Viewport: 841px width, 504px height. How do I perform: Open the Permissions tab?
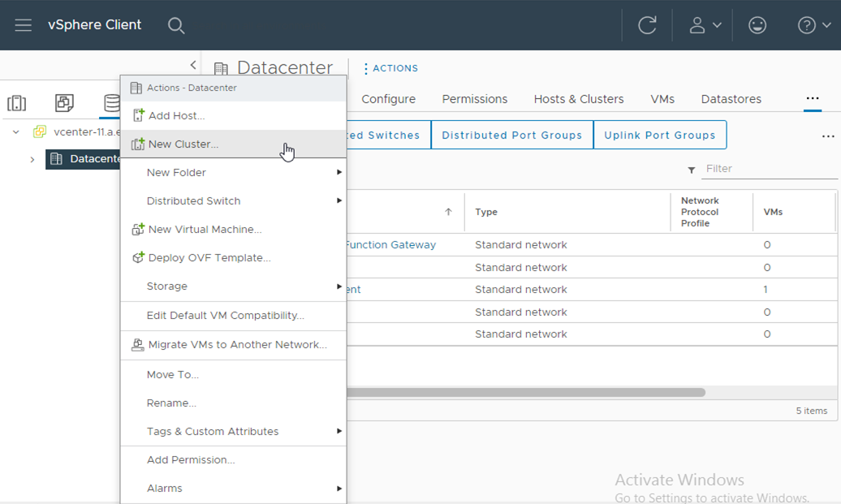[x=474, y=99]
